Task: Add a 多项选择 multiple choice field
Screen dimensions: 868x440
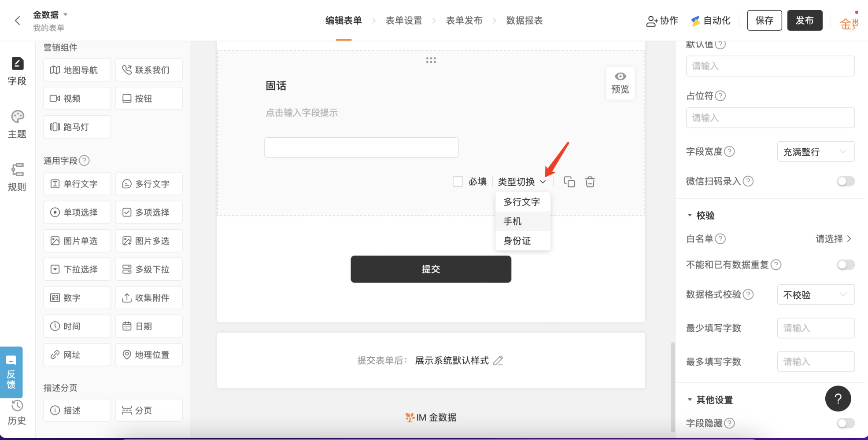Action: pyautogui.click(x=149, y=213)
